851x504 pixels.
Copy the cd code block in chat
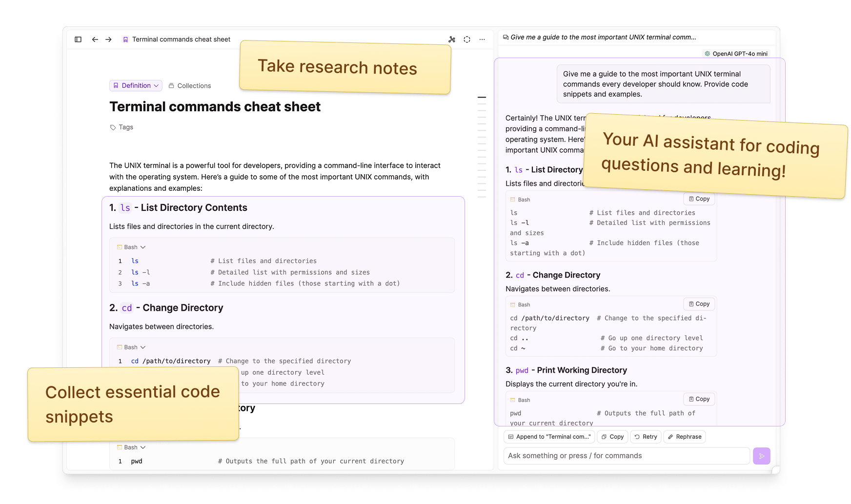tap(699, 304)
